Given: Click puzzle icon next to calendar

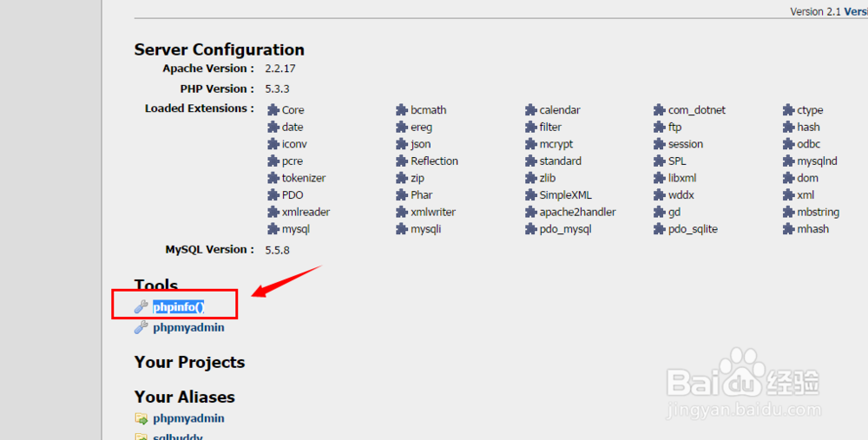Looking at the screenshot, I should (530, 110).
